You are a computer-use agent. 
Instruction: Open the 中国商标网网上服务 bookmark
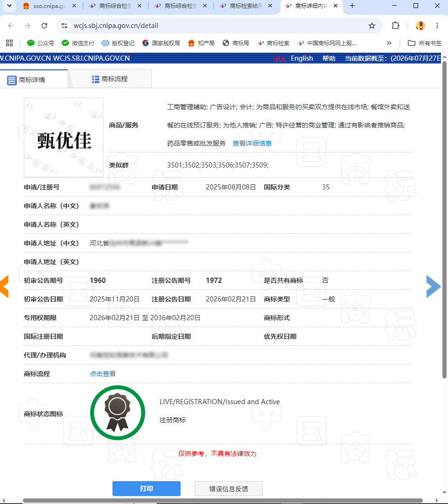coord(327,43)
